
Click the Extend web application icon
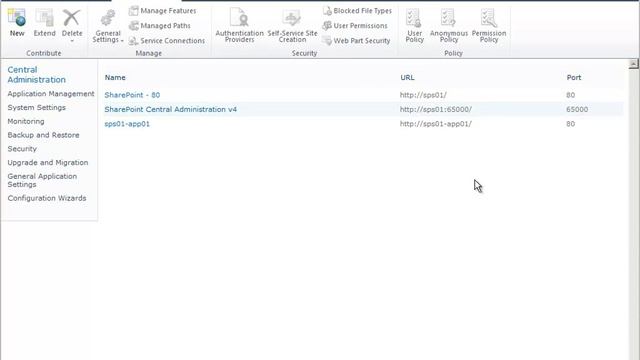pyautogui.click(x=44, y=18)
